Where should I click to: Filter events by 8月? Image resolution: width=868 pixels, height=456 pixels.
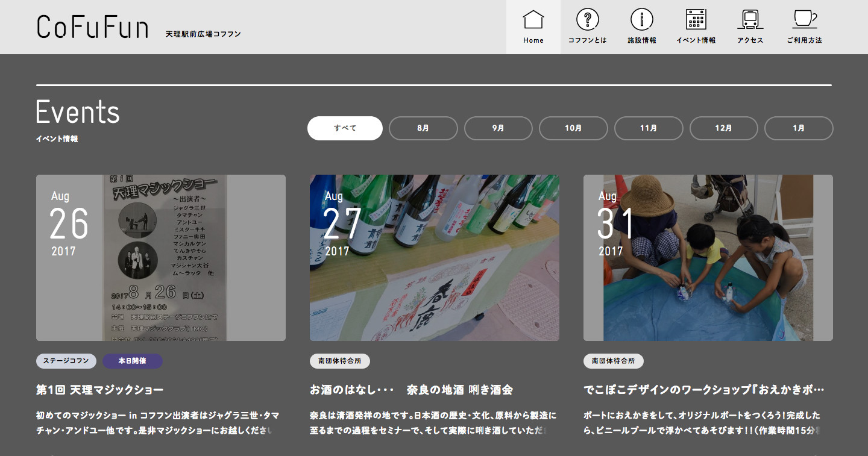point(423,128)
